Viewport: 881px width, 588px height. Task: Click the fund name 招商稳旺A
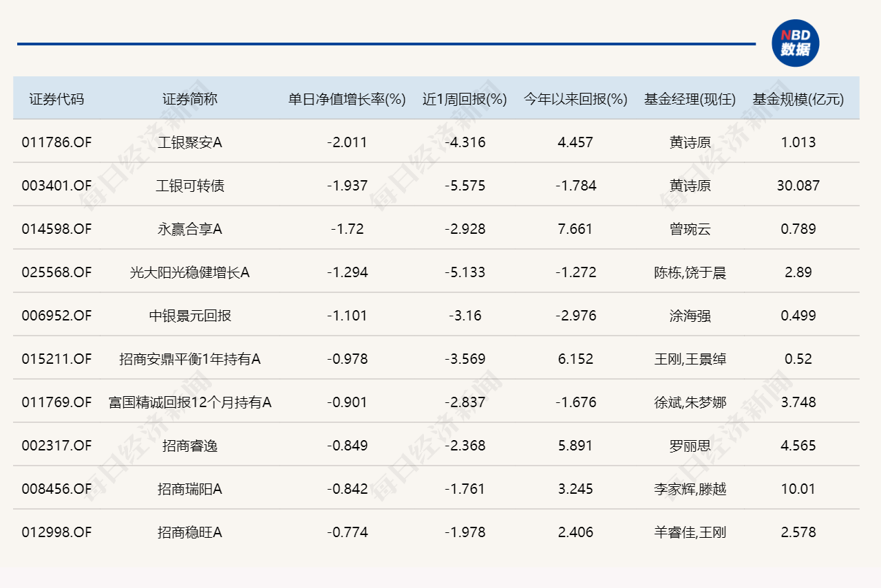190,532
